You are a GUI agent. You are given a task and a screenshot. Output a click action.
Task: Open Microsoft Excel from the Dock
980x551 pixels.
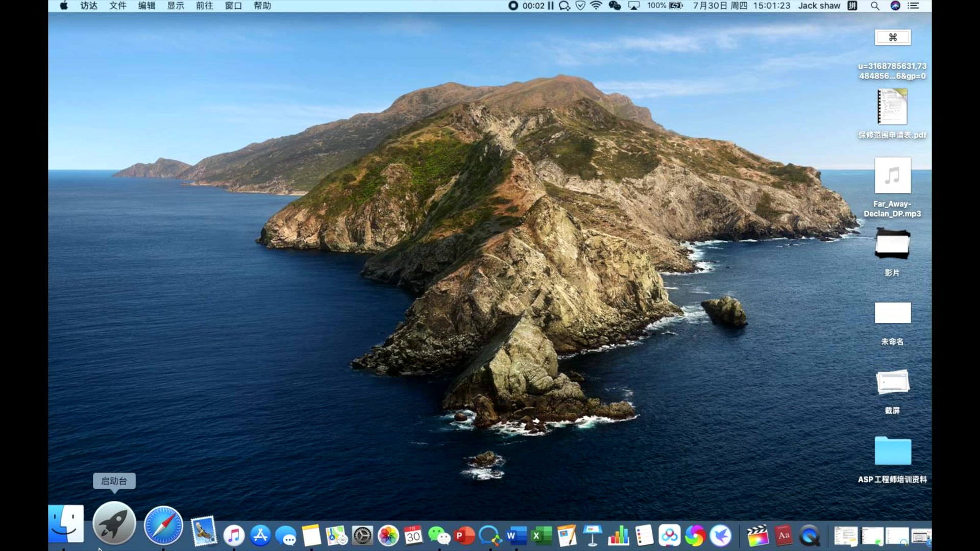542,536
